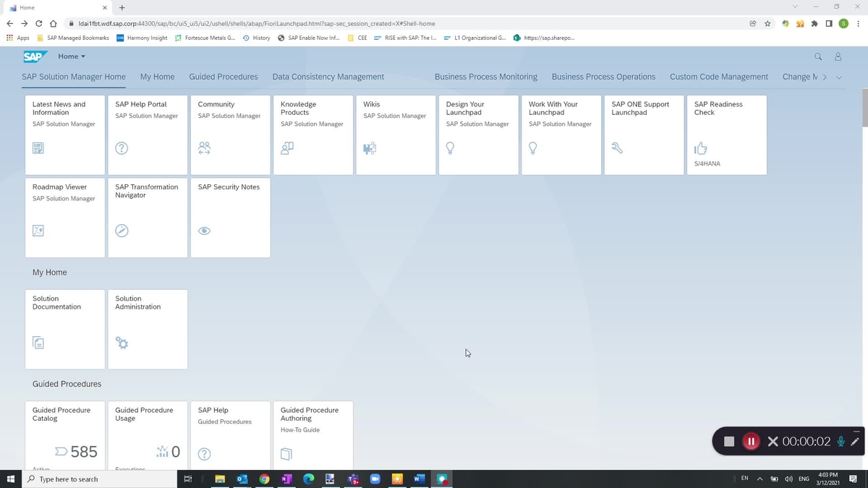Open the Roadmap Viewer tile
868x488 pixels.
point(65,218)
